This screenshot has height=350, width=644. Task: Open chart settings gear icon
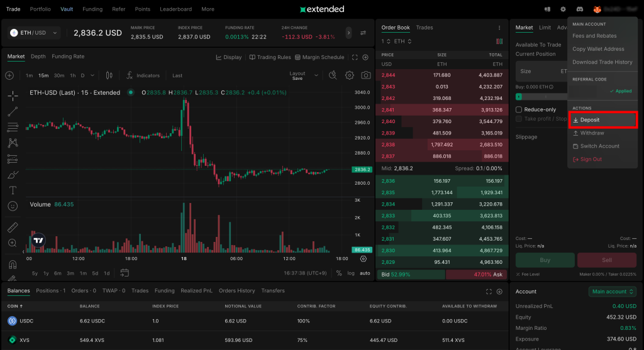click(349, 75)
